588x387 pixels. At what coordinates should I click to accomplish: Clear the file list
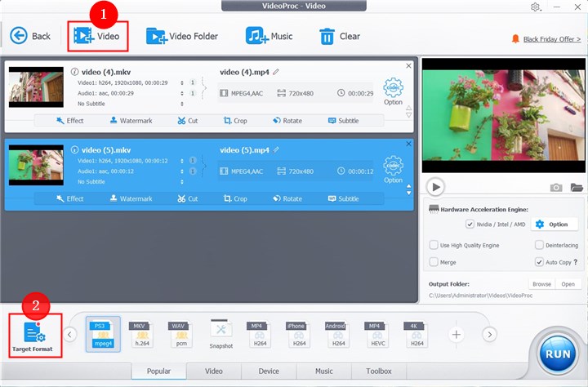tap(340, 37)
